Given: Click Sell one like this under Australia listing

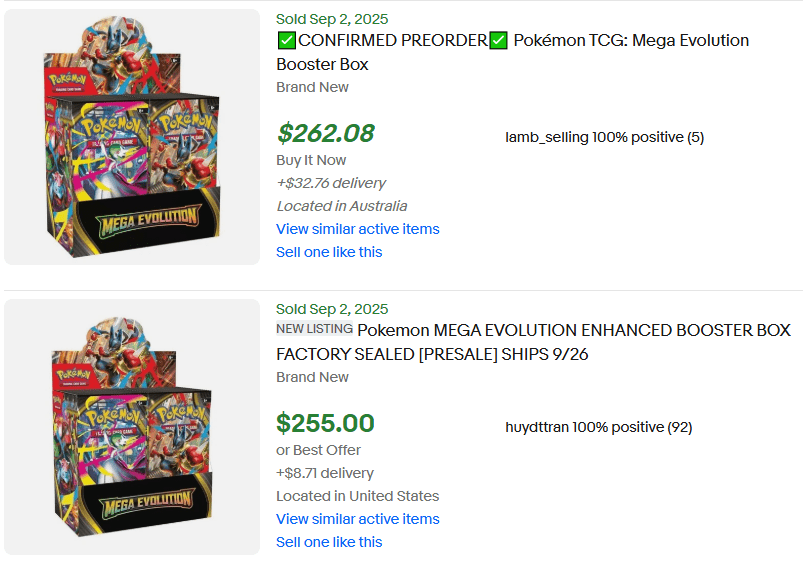Looking at the screenshot, I should click(x=329, y=252).
